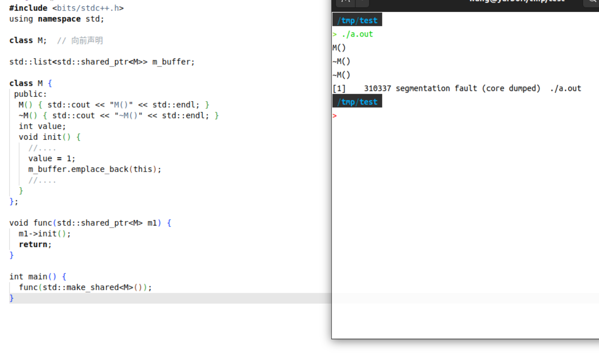
Task: Click the 'void func(std::shared_ptr<M> m1)' line
Action: pyautogui.click(x=90, y=223)
